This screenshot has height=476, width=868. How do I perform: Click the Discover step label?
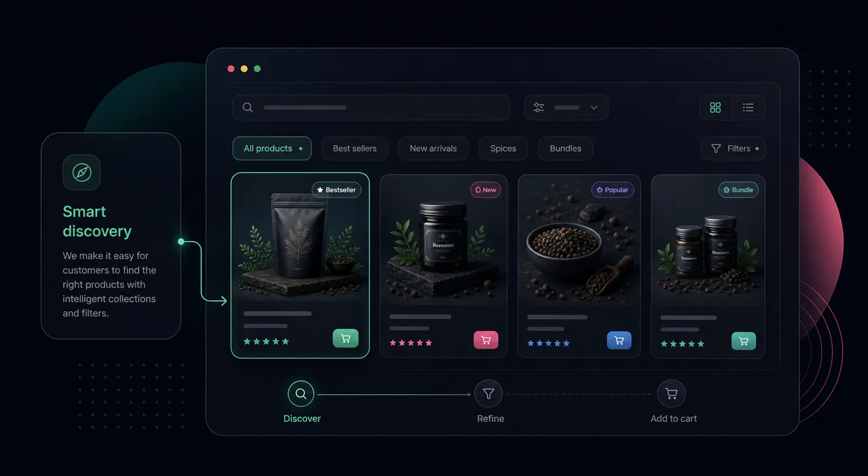[302, 419]
